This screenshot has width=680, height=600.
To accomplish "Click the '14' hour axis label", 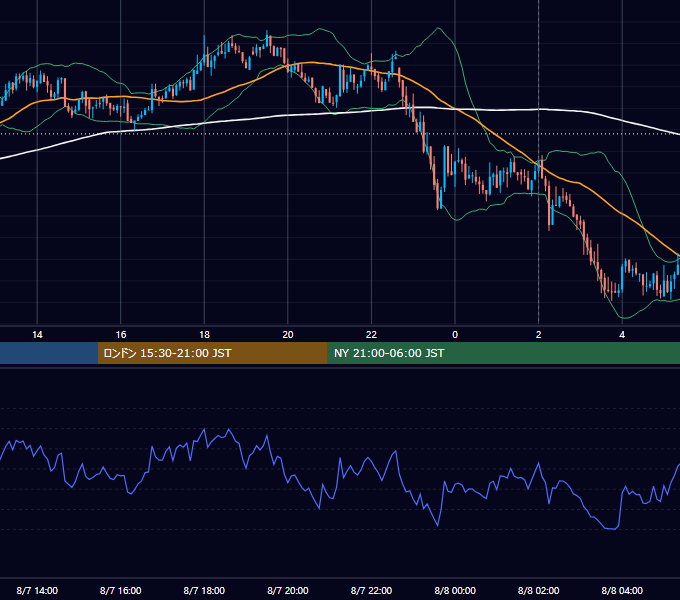I will [x=37, y=335].
